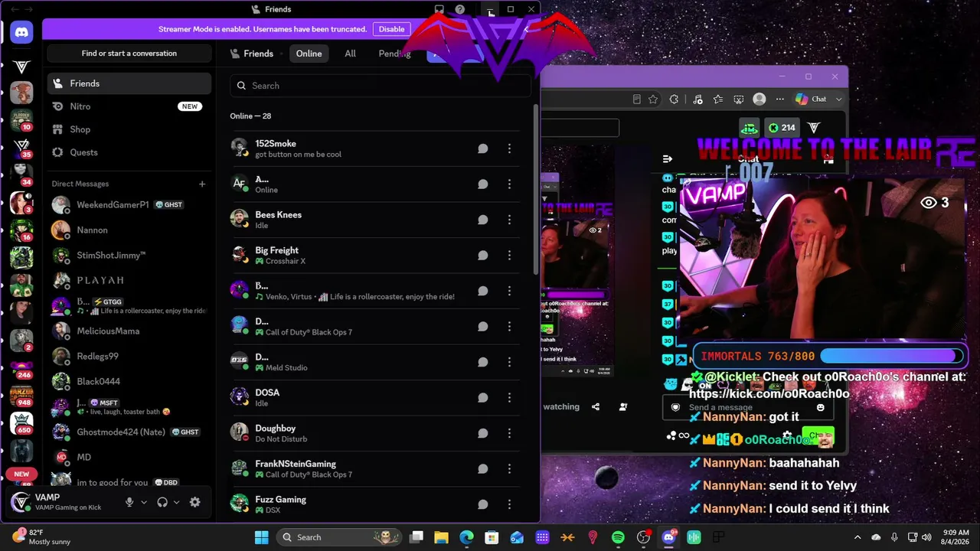Open DM with MeliciousMama

click(129, 331)
